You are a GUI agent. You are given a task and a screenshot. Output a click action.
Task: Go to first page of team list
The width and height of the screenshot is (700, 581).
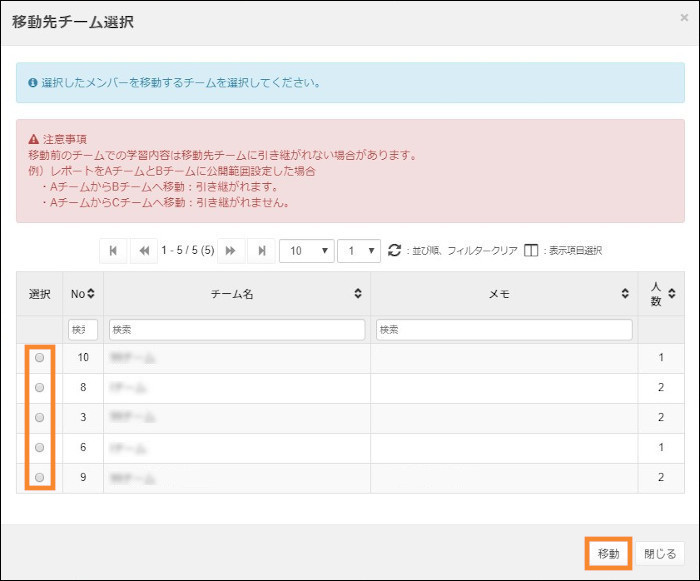[x=113, y=251]
